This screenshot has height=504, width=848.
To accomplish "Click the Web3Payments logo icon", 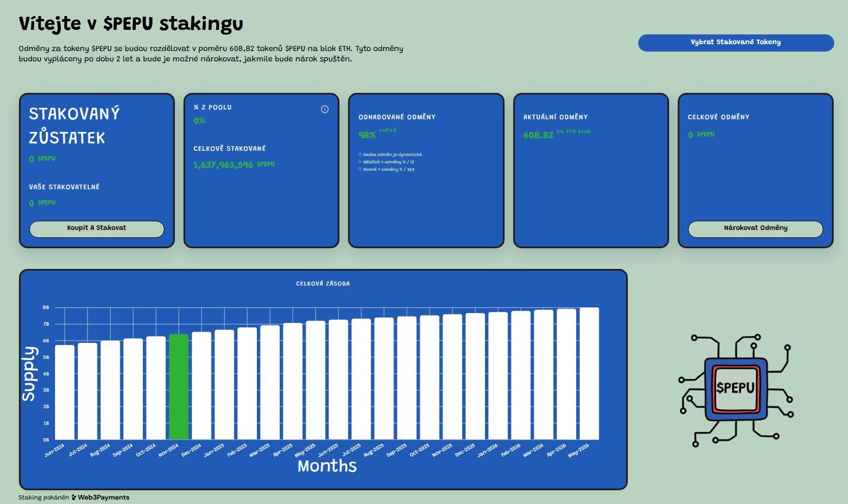I will tap(74, 498).
